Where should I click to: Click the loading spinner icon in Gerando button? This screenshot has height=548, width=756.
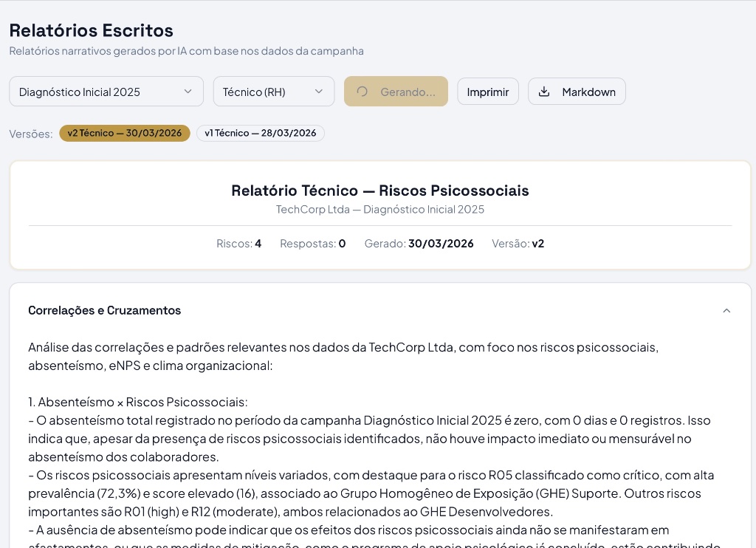point(362,92)
